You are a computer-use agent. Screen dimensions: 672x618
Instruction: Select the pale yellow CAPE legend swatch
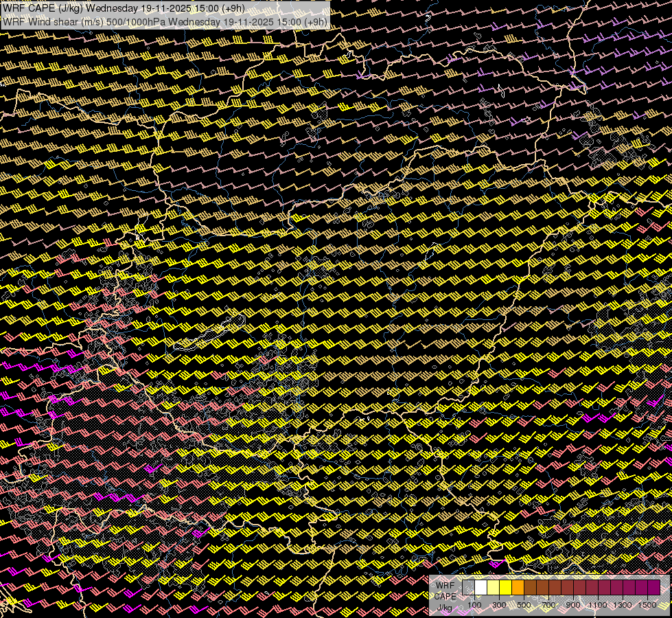[494, 587]
